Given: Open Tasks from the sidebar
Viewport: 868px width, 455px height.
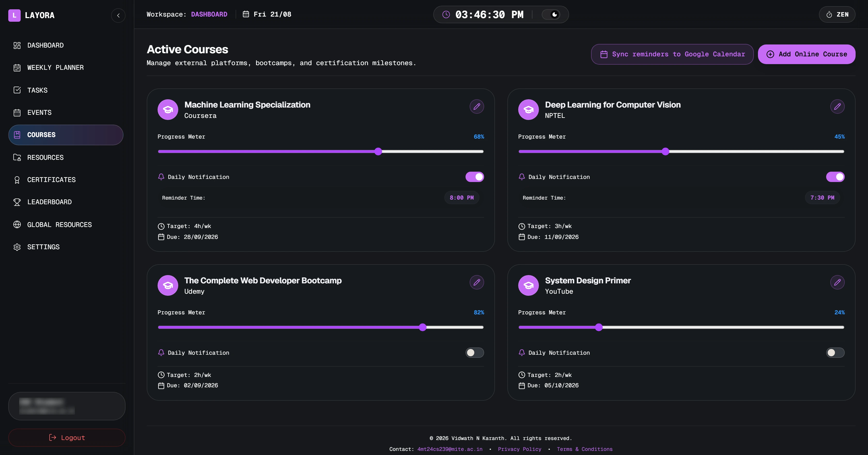Looking at the screenshot, I should point(66,90).
